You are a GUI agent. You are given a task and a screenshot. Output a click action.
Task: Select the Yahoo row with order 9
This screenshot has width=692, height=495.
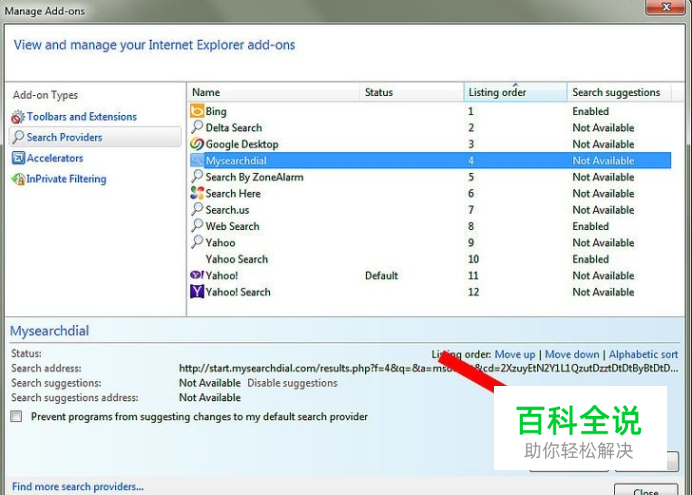(431, 242)
